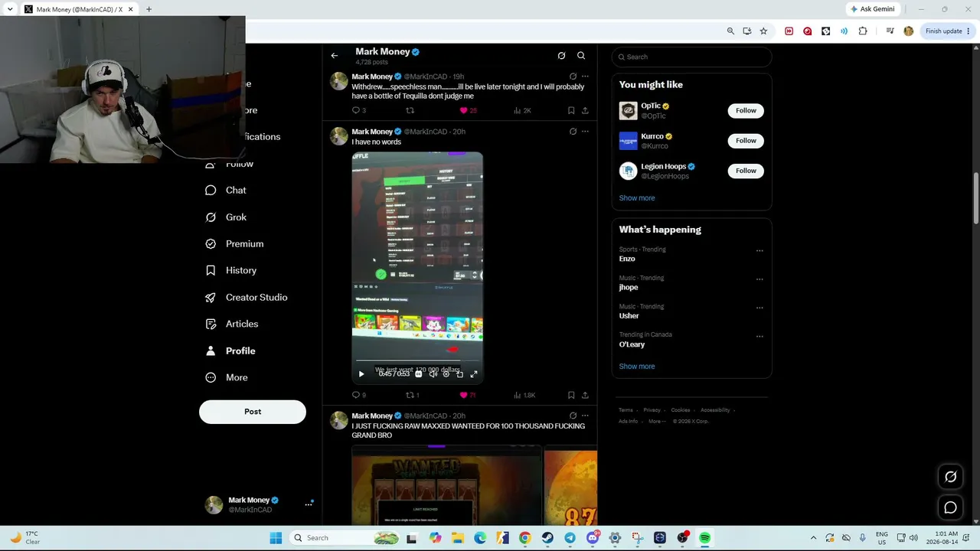980x551 pixels.
Task: Open the Wanted slot screenshot image
Action: pyautogui.click(x=446, y=485)
